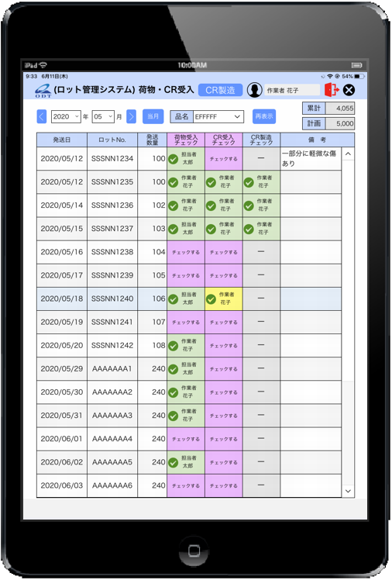Check CR受入 for lot SSSNN1234
Image resolution: width=392 pixels, height=580 pixels.
tap(224, 159)
